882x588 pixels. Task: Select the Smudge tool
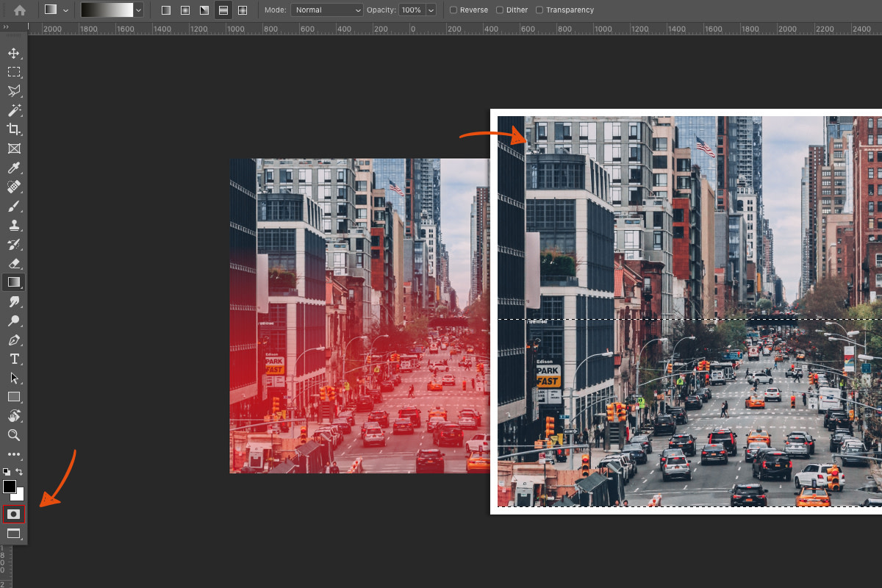click(13, 301)
